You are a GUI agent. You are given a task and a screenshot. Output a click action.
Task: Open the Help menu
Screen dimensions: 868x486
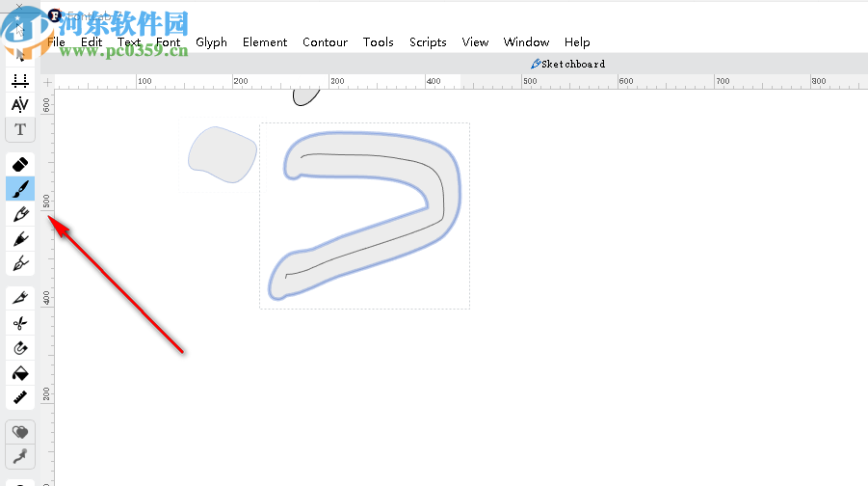pos(577,42)
